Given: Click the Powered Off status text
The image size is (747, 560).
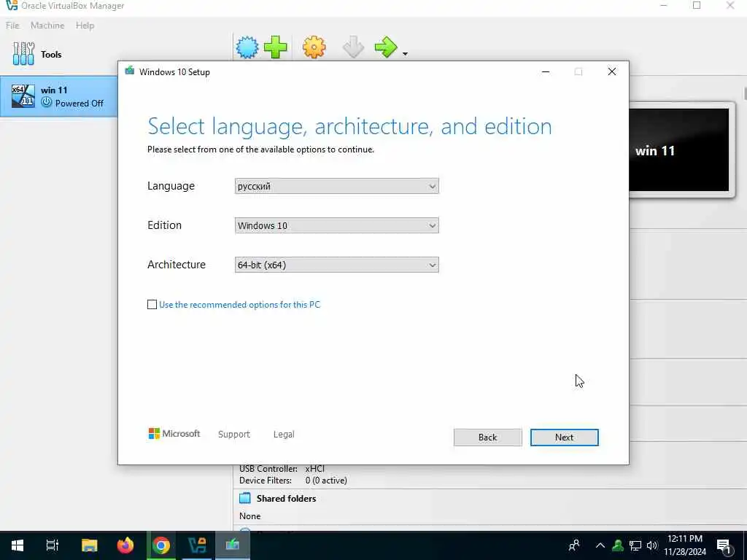Looking at the screenshot, I should 79,104.
